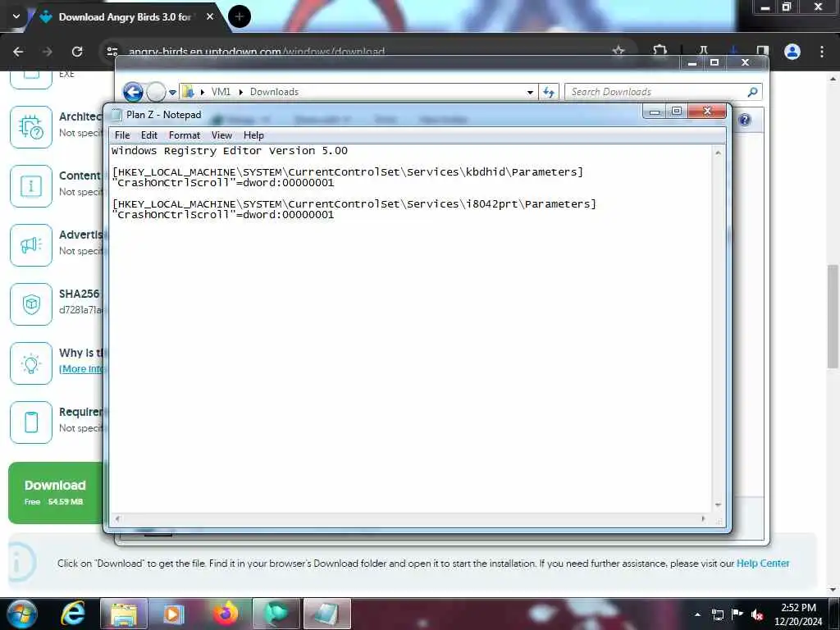Click the kbdhid\Parameters registry key line
The height and width of the screenshot is (630, 840).
[x=348, y=172]
